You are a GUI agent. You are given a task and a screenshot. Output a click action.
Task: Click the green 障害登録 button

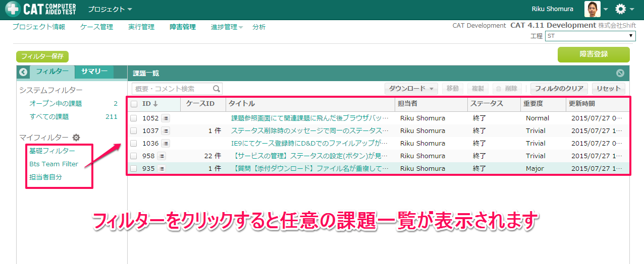594,54
